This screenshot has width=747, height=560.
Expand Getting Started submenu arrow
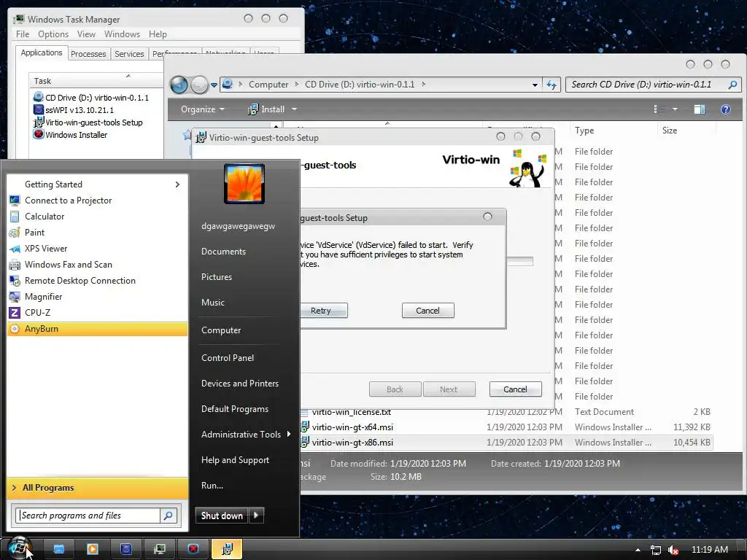point(177,184)
